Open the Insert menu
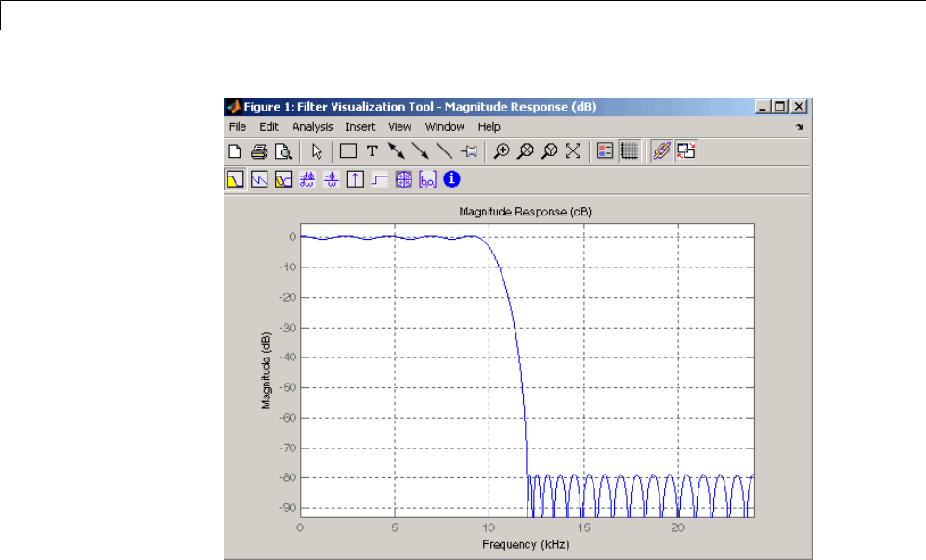Screen dimensions: 926x560 pyautogui.click(x=360, y=126)
